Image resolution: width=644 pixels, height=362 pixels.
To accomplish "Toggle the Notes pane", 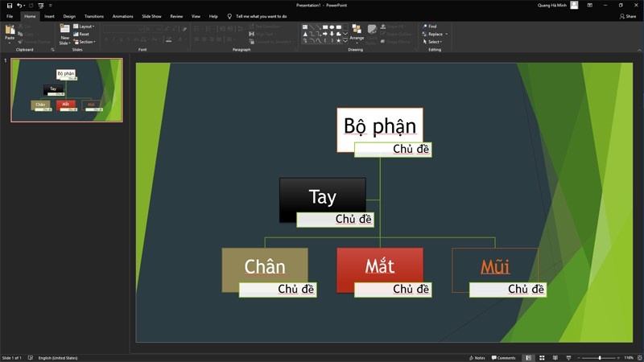I will pyautogui.click(x=477, y=357).
